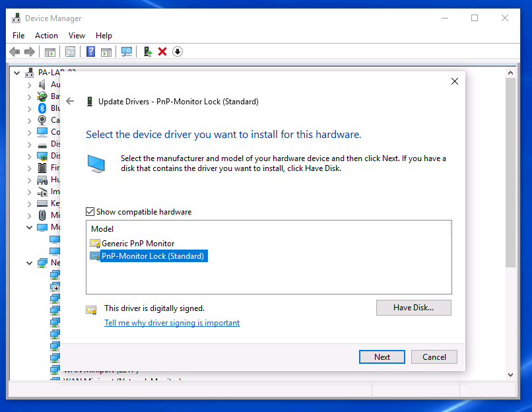Click the Show/Hide Console Tree icon

[x=50, y=51]
